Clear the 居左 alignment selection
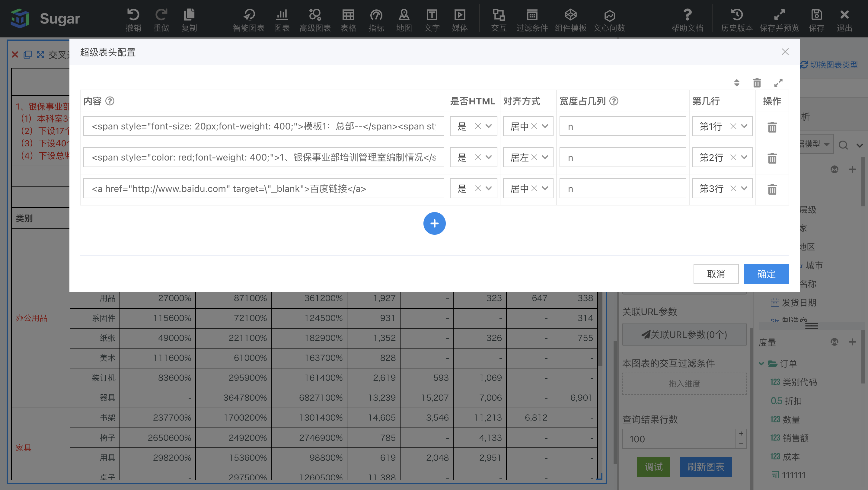868x490 pixels. pyautogui.click(x=534, y=157)
